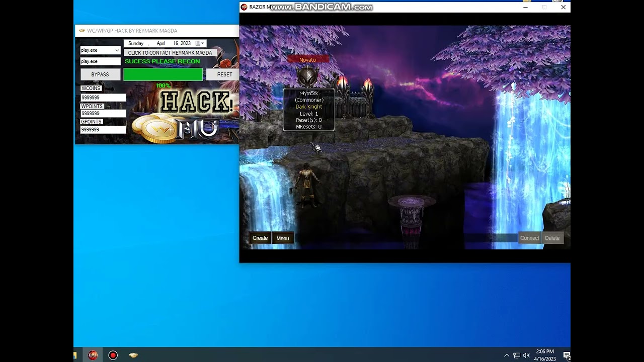Screen dimensions: 644x362
Task: Click the WCOINS label
Action: (x=91, y=88)
